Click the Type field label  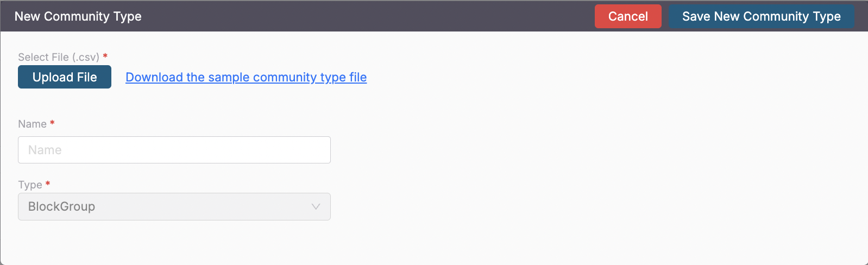(x=30, y=185)
